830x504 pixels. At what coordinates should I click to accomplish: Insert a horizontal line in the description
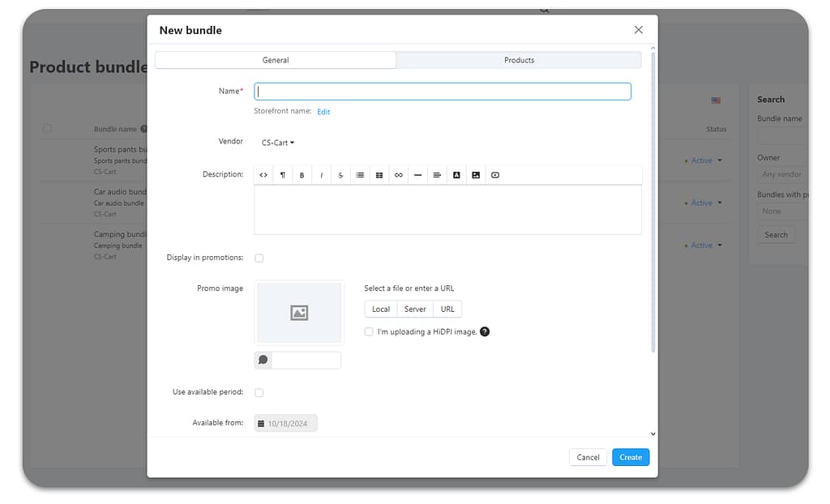[417, 175]
